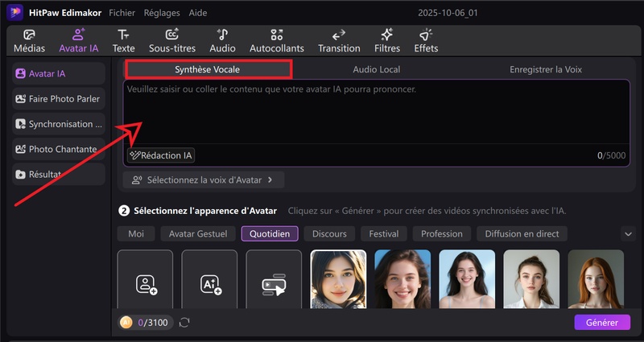Image resolution: width=644 pixels, height=342 pixels.
Task: Click the Rédaction IA button
Action: point(162,155)
